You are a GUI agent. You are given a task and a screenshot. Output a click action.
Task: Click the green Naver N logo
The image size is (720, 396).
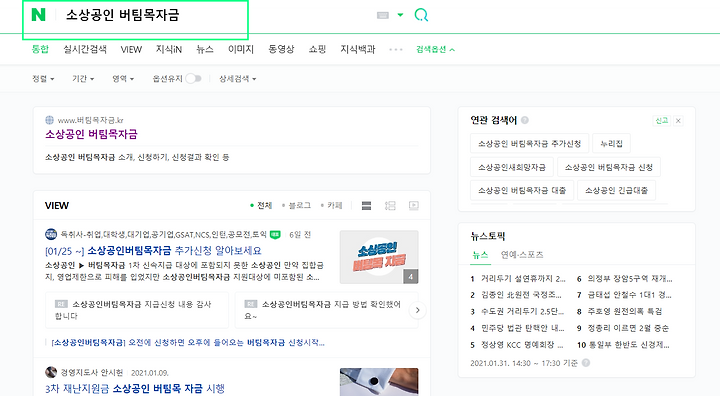tap(39, 15)
